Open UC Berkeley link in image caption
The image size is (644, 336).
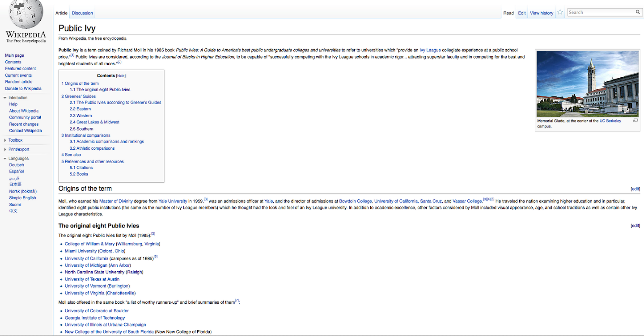[x=610, y=121]
